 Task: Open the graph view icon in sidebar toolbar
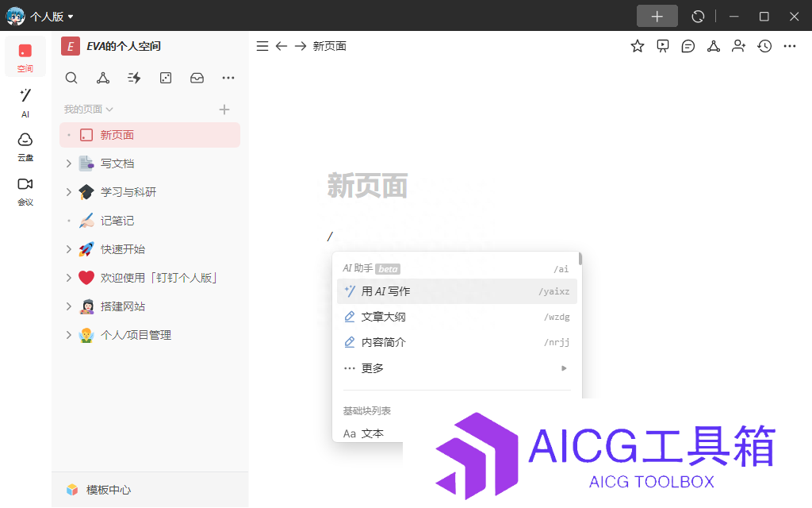(103, 78)
